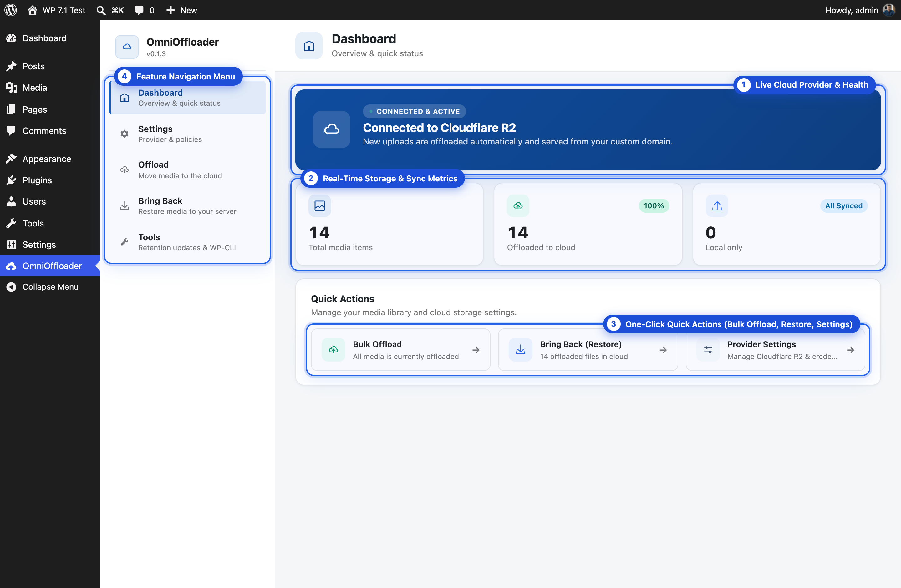901x588 pixels.
Task: Click the Users person icon
Action: (11, 201)
